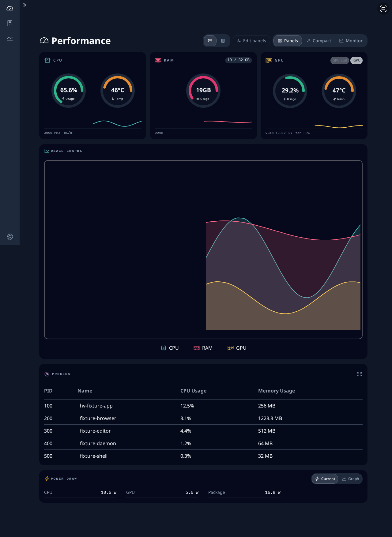The width and height of the screenshot is (392, 537).
Task: Click the 1228.8 MB memory value
Action: pos(270,418)
